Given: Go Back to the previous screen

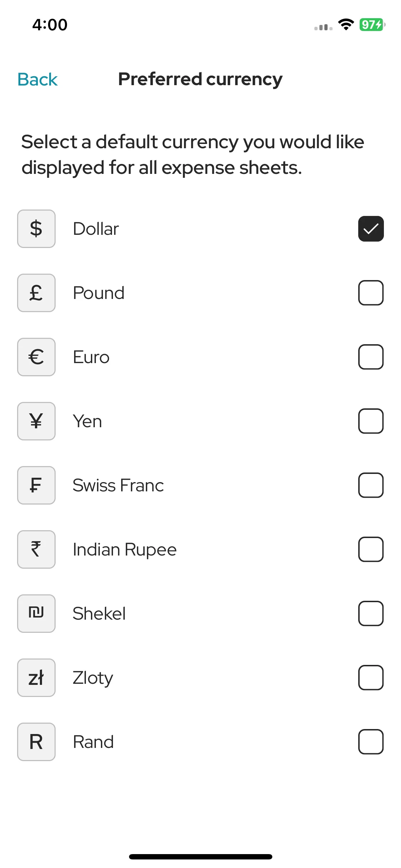Looking at the screenshot, I should click(37, 79).
